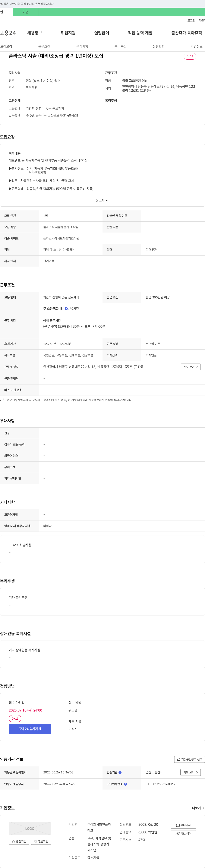205x868 pixels.
Task: Click 모집 직종 value 플라스틱 사출성형기 조작원
Action: tap(61, 227)
